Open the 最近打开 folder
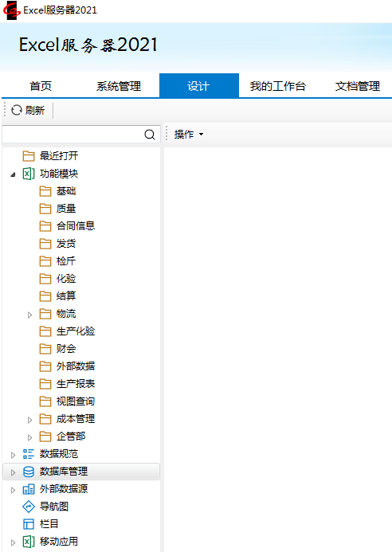This screenshot has width=392, height=552. click(x=50, y=155)
